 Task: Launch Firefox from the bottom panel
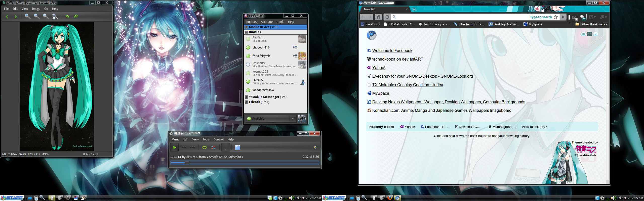(390, 198)
